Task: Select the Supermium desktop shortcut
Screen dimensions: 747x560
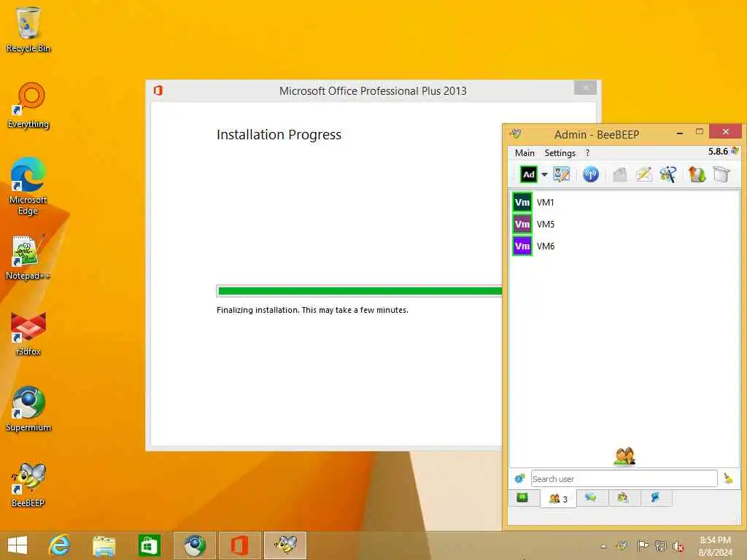Action: coord(28,408)
